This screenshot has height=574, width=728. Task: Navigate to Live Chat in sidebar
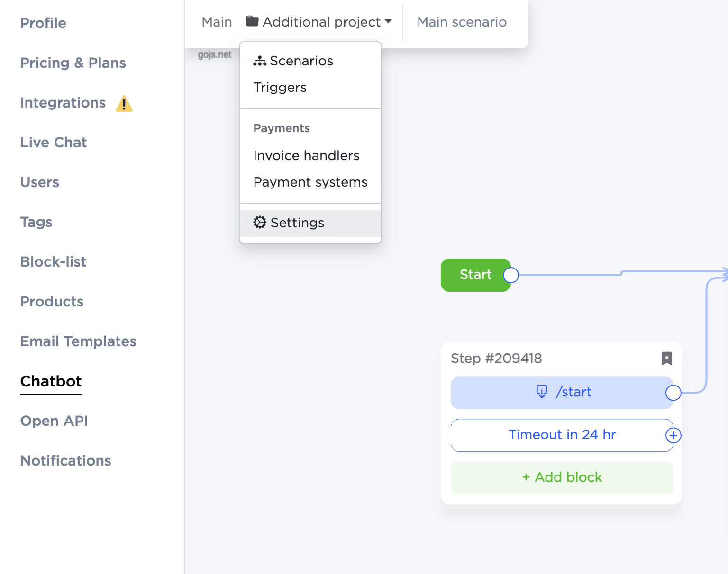[x=54, y=143]
